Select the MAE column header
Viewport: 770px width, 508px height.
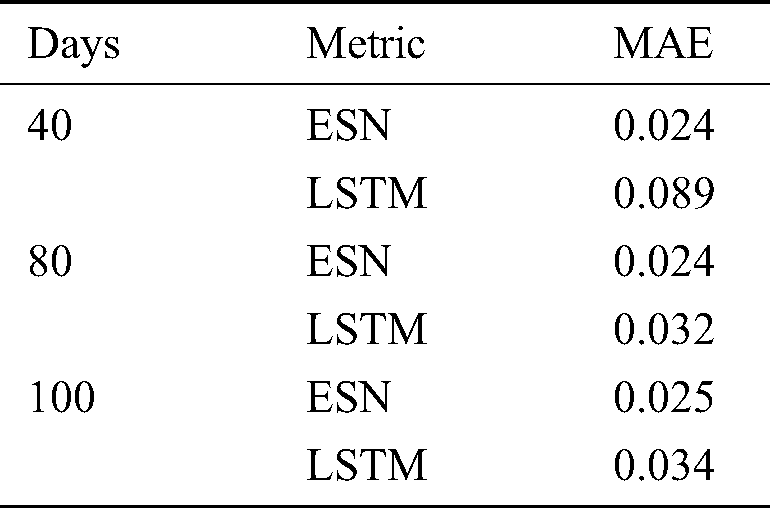(x=663, y=44)
